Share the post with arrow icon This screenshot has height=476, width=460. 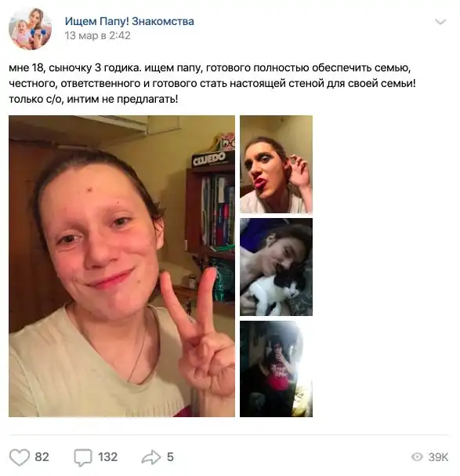[x=150, y=457]
